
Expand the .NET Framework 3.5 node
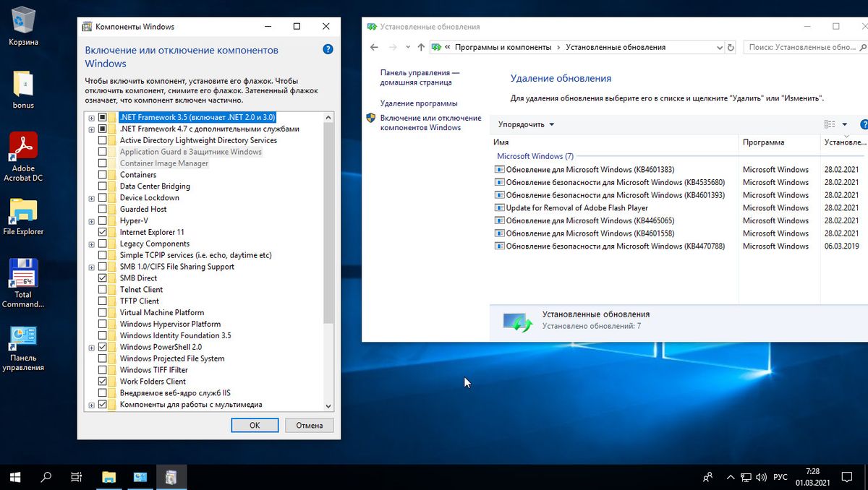[x=91, y=117]
